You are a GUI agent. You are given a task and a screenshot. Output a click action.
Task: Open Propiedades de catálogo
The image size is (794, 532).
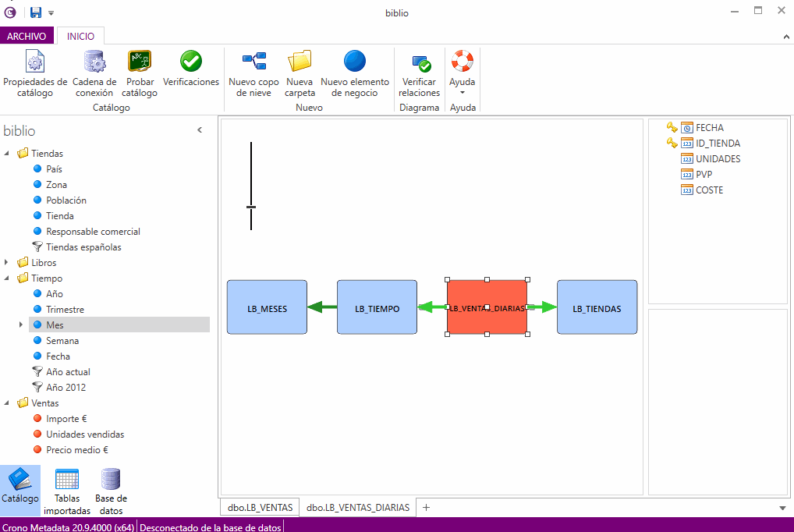pyautogui.click(x=35, y=73)
